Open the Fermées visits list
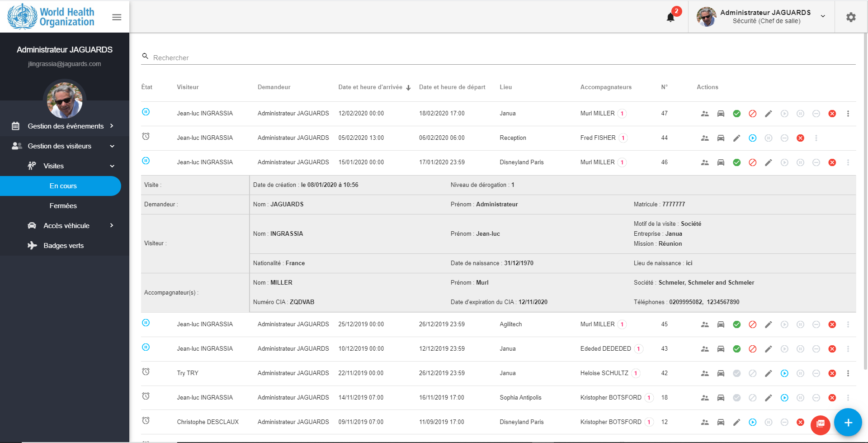The height and width of the screenshot is (443, 868). 63,205
